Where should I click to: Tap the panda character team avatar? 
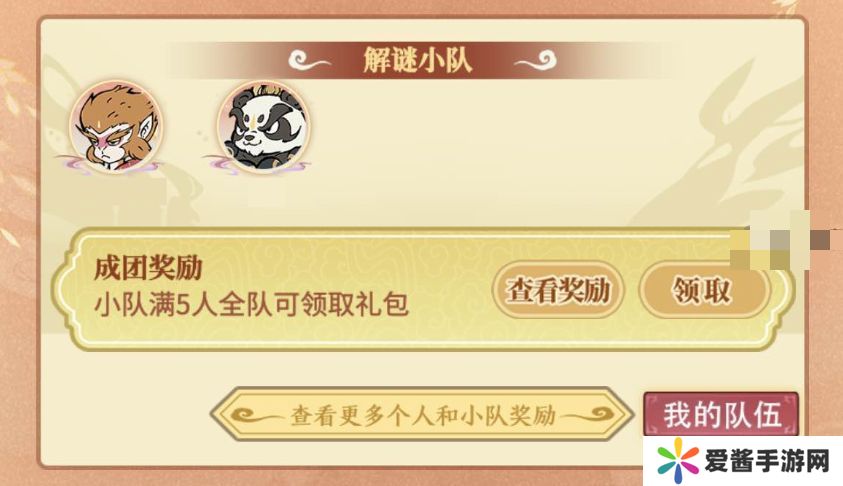pyautogui.click(x=263, y=125)
